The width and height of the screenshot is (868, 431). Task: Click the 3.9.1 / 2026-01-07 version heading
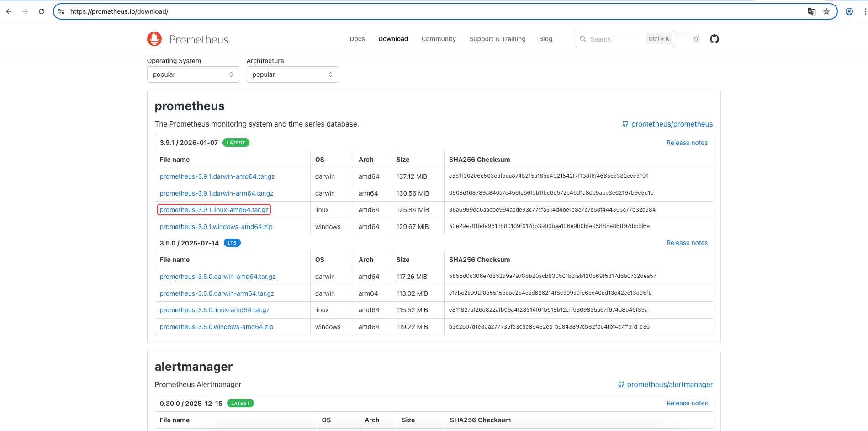coord(189,143)
